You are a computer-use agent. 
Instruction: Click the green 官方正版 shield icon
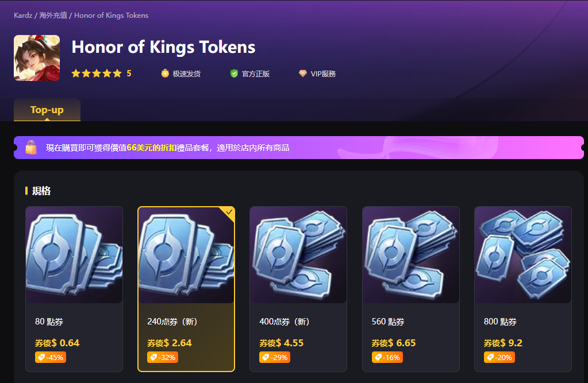coord(234,73)
